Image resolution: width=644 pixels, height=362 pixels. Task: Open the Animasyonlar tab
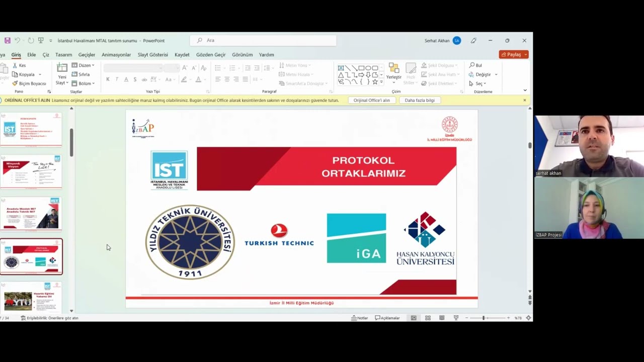point(116,55)
